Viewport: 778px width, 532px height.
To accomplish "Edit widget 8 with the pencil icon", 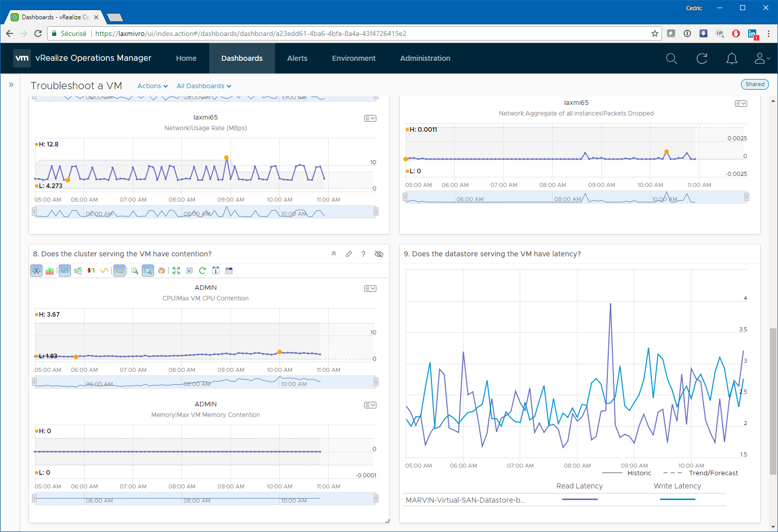I will pyautogui.click(x=349, y=254).
